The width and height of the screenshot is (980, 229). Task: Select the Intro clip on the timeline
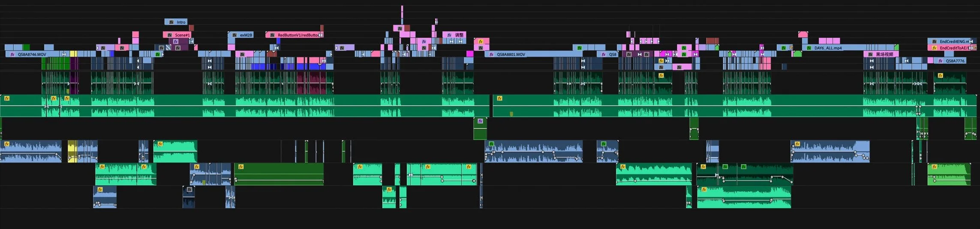point(176,22)
